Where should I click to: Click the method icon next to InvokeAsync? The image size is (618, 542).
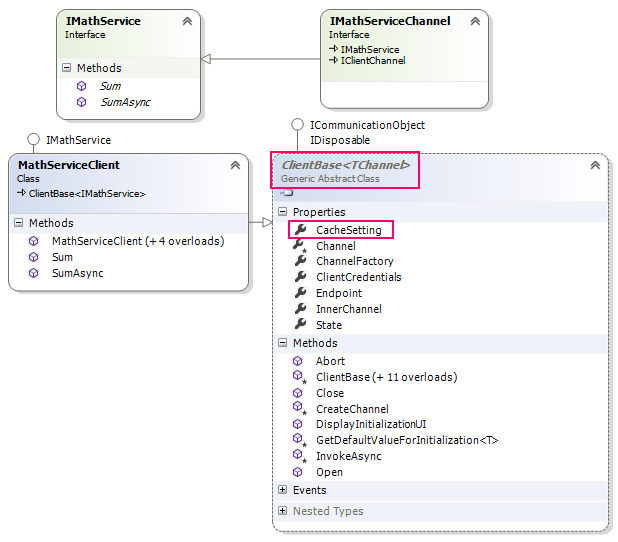point(298,456)
